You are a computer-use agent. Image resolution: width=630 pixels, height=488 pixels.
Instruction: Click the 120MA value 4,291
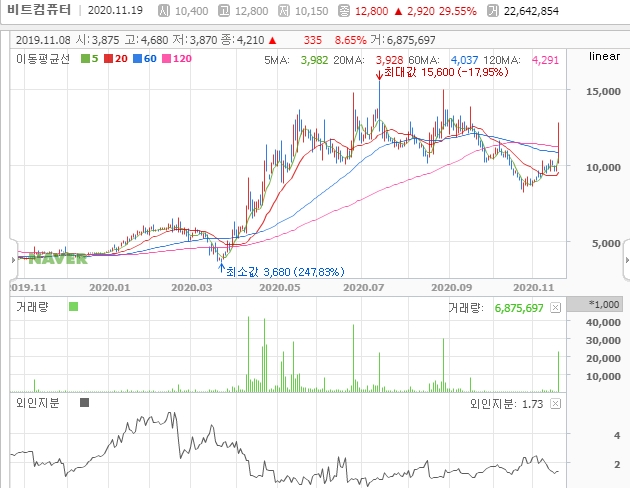(x=545, y=60)
